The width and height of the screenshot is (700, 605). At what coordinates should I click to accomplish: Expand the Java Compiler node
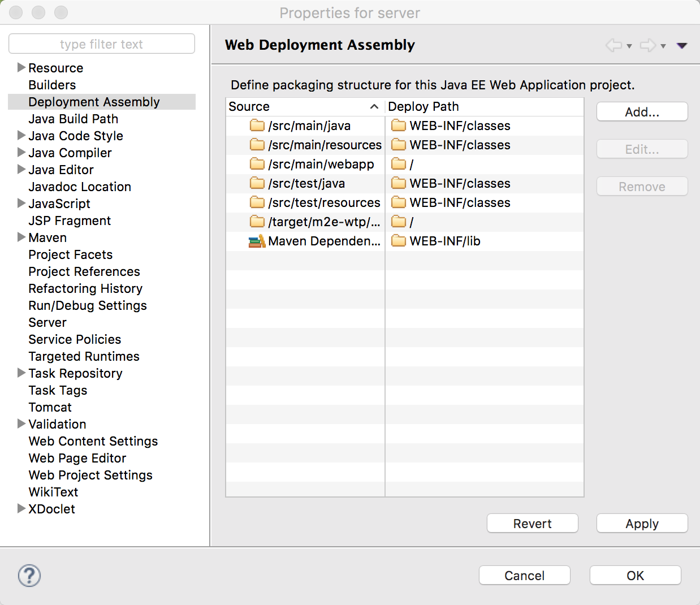(x=21, y=152)
